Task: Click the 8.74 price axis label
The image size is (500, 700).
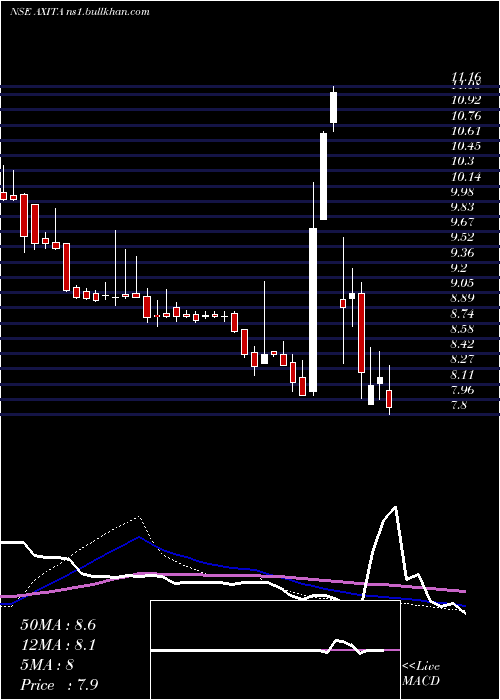Action: 463,314
